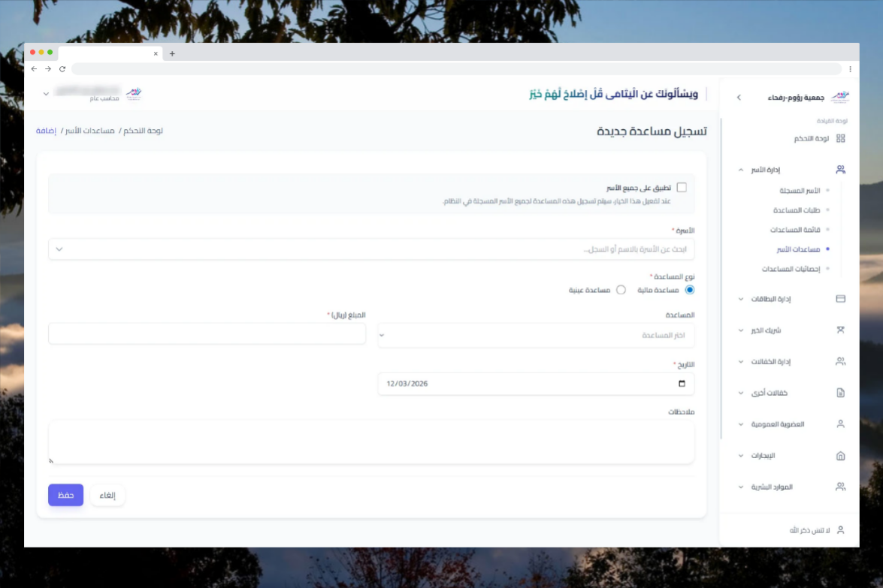
Task: Open لوحة التحكم in the sidebar
Action: pos(811,138)
